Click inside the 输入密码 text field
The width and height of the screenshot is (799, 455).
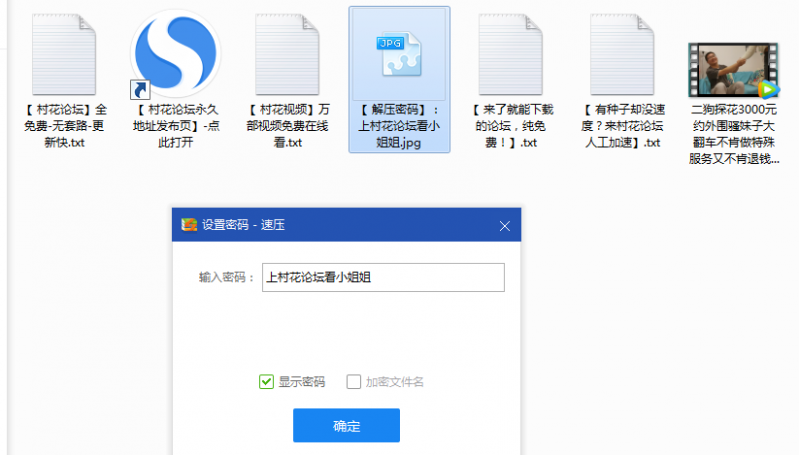pyautogui.click(x=382, y=277)
